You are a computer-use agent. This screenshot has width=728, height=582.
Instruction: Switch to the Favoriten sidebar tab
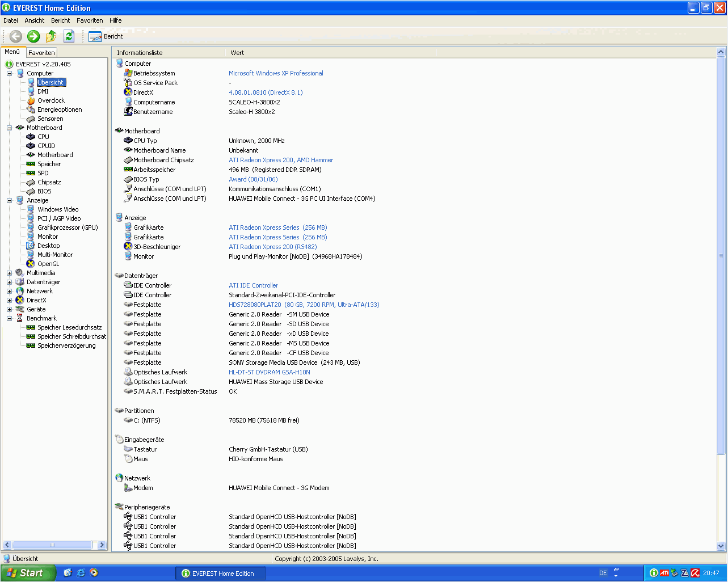point(41,53)
